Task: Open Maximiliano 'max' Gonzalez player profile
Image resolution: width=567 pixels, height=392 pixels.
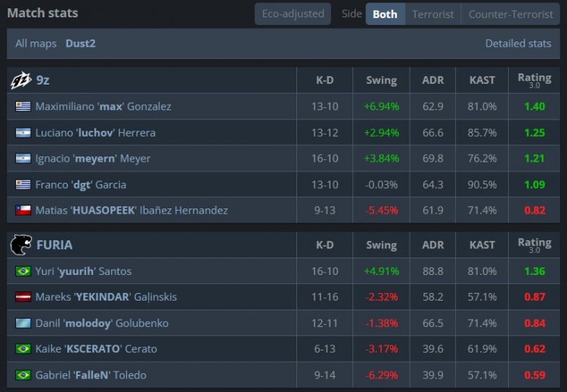Action: [104, 106]
